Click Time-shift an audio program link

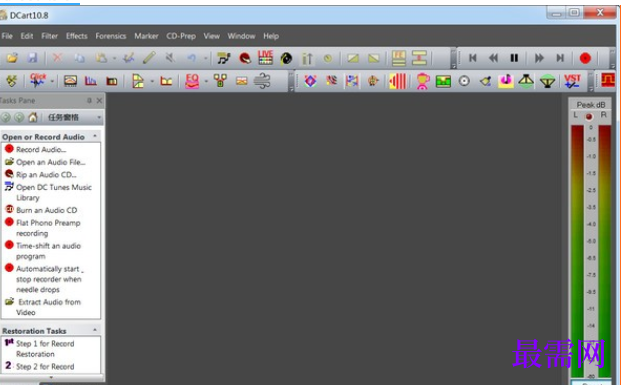[48, 251]
